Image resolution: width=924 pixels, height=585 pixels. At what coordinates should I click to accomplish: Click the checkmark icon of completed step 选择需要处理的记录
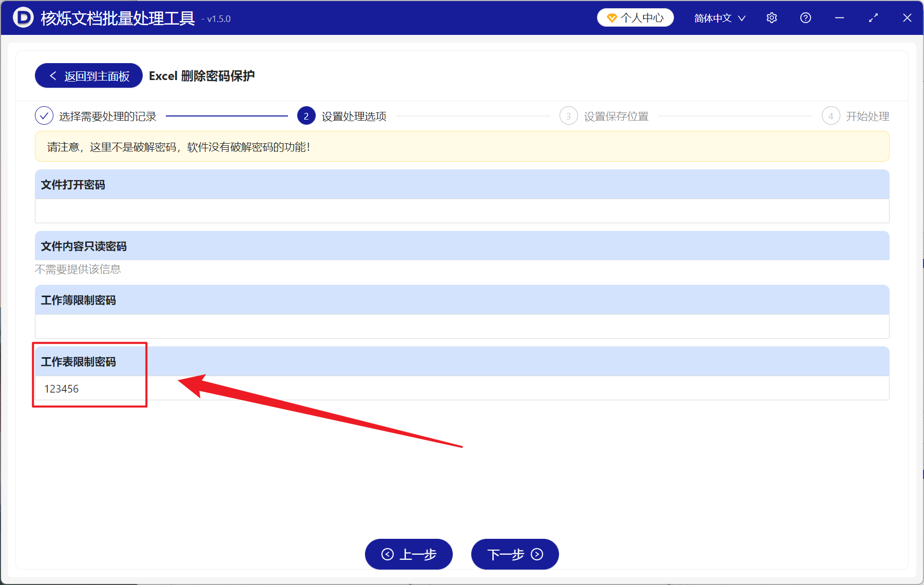[x=44, y=116]
